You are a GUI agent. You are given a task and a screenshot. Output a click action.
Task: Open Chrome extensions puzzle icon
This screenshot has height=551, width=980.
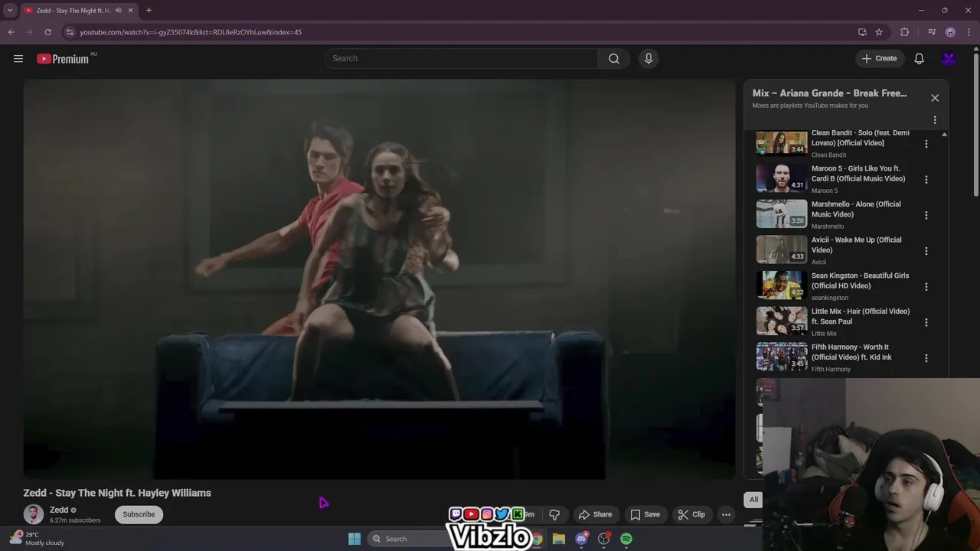coord(905,32)
